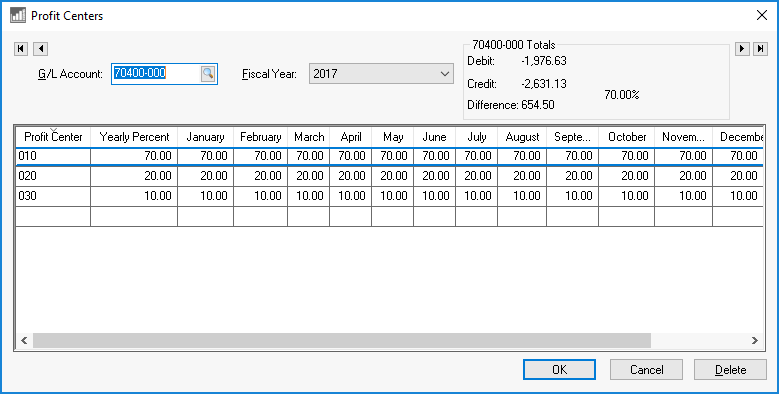Click the October column header

tap(626, 137)
